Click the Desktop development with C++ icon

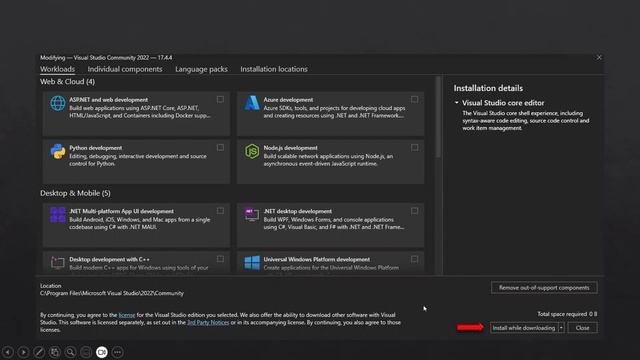58,262
